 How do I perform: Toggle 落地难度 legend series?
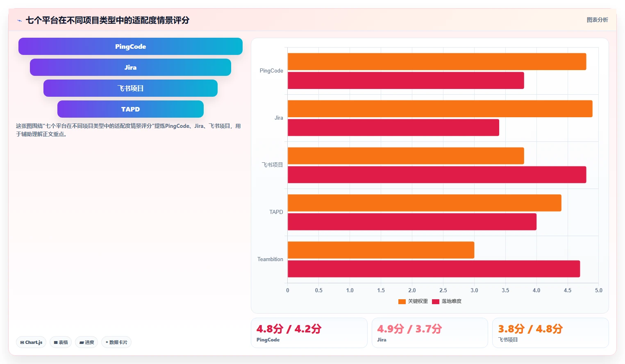click(x=447, y=301)
